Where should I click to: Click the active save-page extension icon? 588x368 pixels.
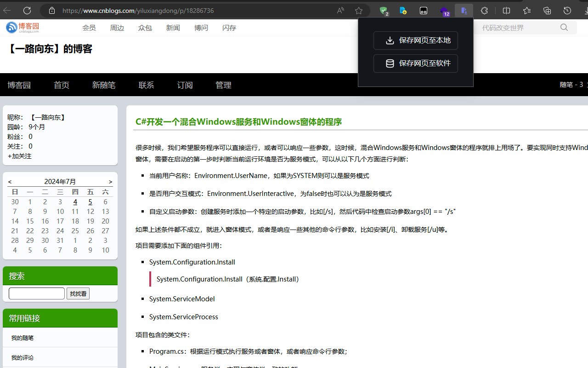click(464, 10)
